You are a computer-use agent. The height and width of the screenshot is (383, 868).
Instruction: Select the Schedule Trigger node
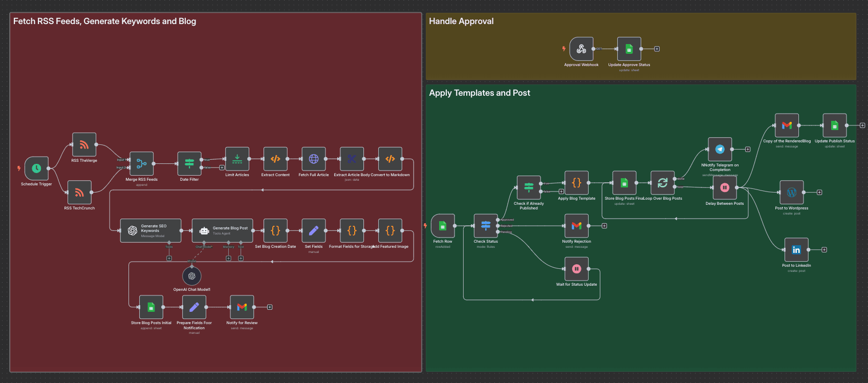point(36,168)
